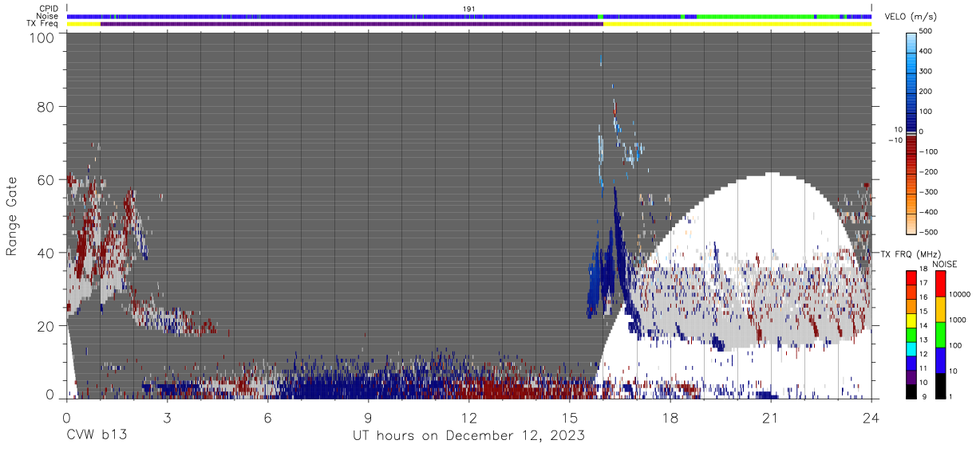Click the pale-orange bottom of velocity color bar

pyautogui.click(x=911, y=223)
